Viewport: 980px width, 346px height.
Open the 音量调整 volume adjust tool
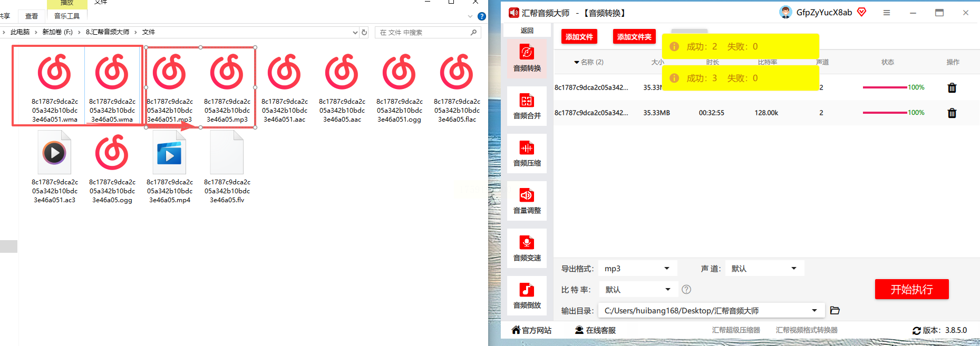[x=527, y=201]
